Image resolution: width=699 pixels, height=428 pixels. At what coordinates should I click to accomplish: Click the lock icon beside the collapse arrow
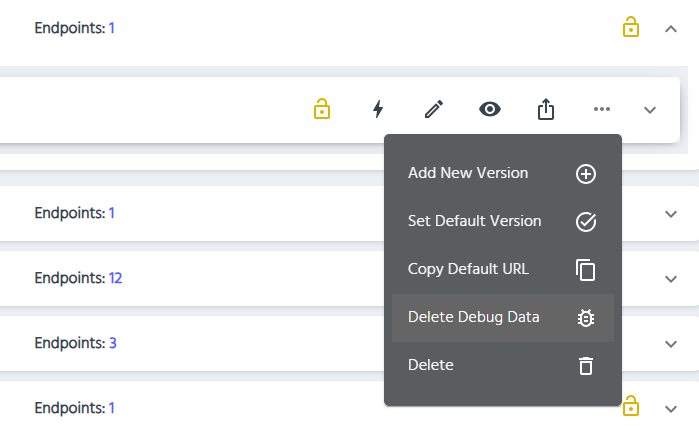[x=630, y=28]
